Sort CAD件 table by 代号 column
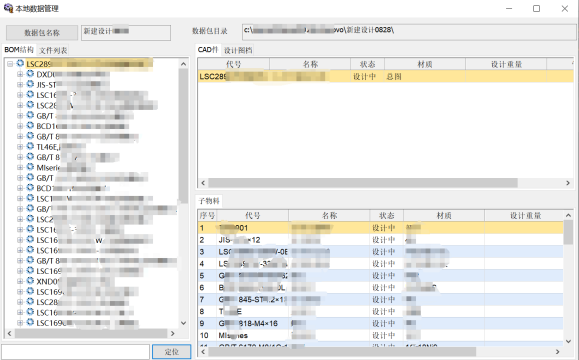 pos(233,64)
